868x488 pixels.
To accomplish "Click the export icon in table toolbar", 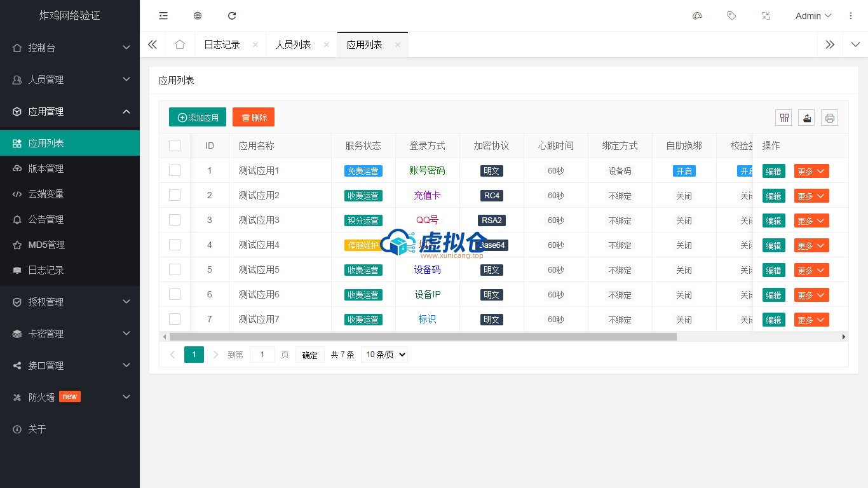I will (x=807, y=118).
